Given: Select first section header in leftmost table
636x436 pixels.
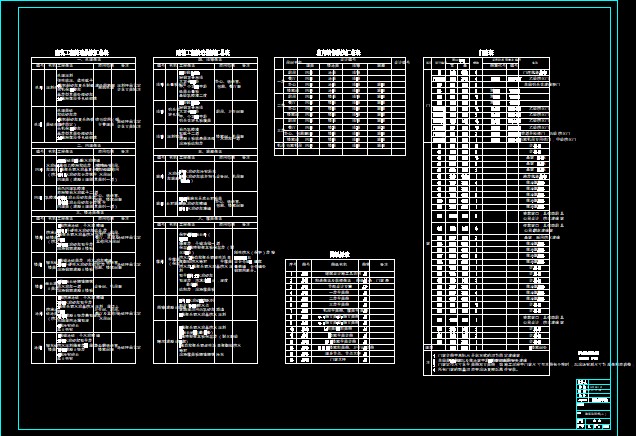Looking at the screenshot, I should pos(82,59).
